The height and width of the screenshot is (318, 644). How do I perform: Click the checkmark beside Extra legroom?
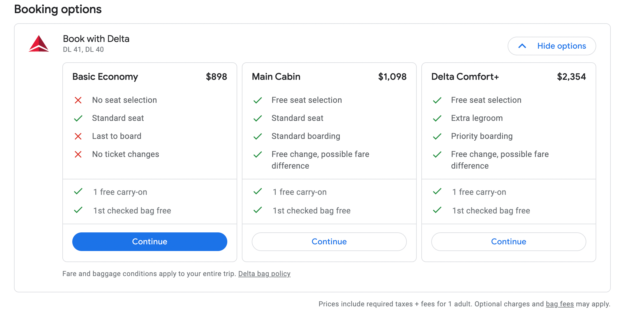pyautogui.click(x=437, y=118)
